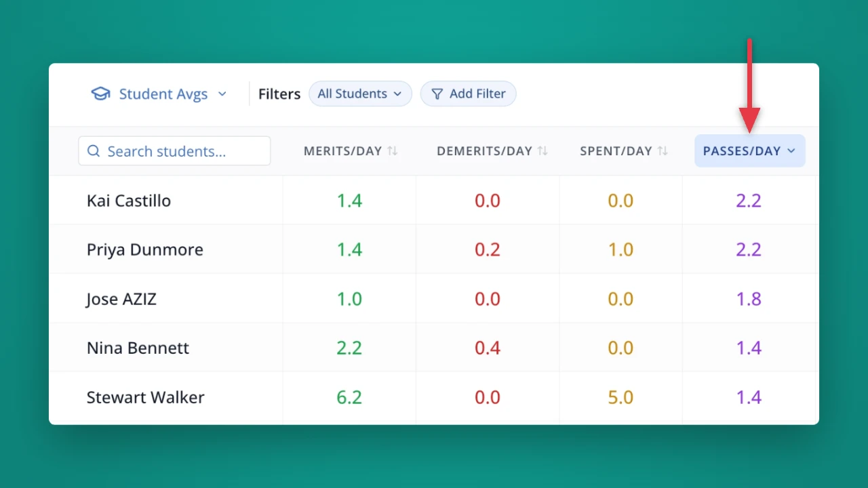868x488 pixels.
Task: Click Nina Bennett's 0.4 demerits value
Action: pyautogui.click(x=488, y=348)
